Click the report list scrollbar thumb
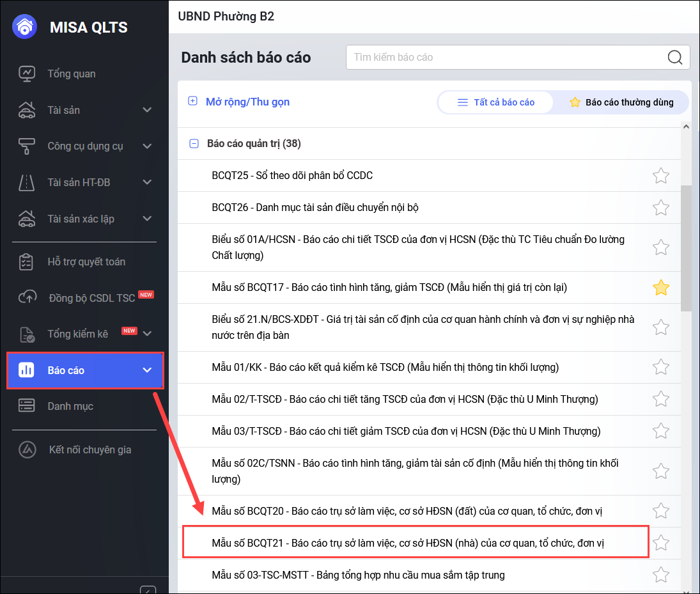700x594 pixels. tap(686, 248)
